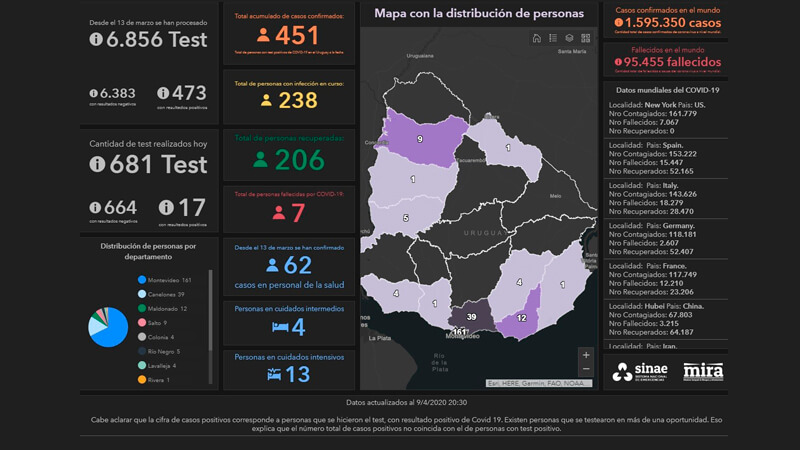Select Salto pink legend swatch
This screenshot has height=450, width=800.
coord(142,322)
